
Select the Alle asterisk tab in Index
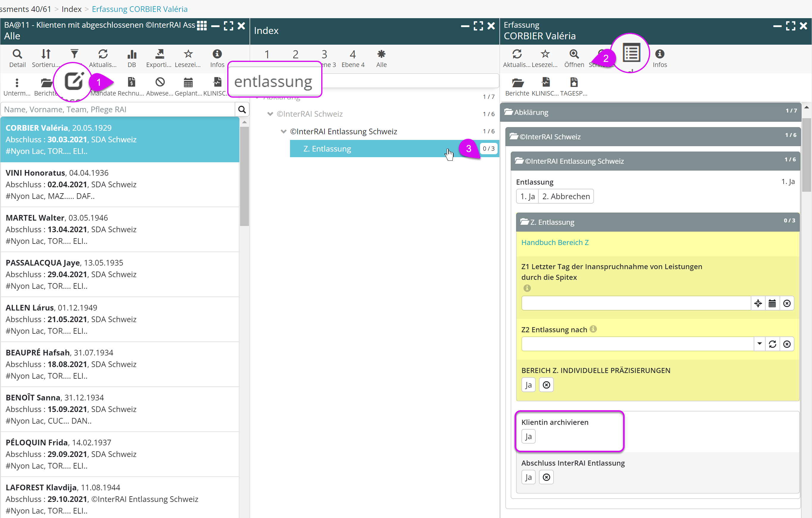click(x=381, y=58)
